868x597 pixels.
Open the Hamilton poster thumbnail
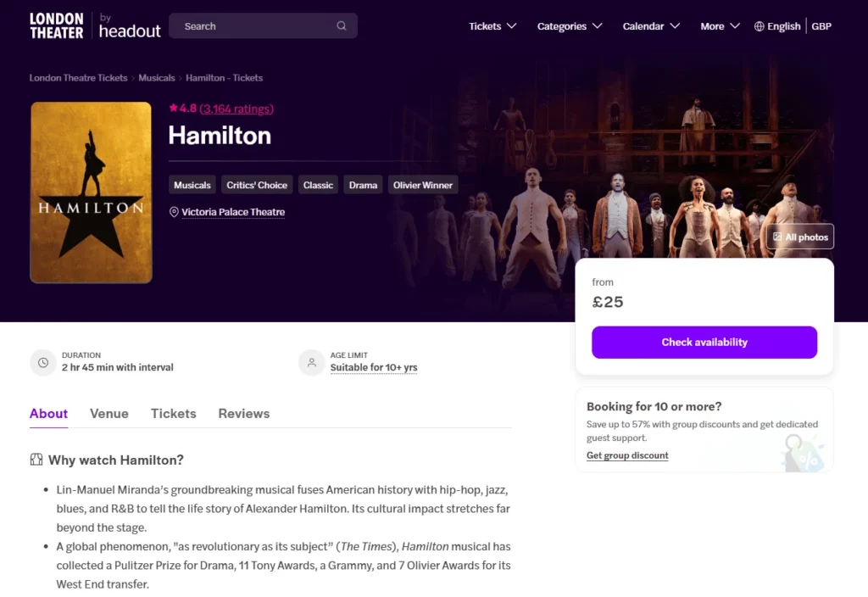pos(91,192)
